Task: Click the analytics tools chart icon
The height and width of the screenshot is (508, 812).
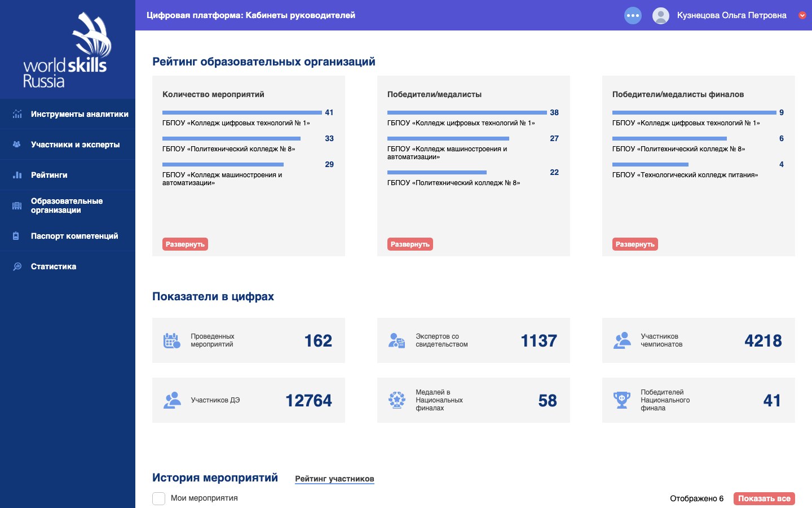Action: click(17, 114)
